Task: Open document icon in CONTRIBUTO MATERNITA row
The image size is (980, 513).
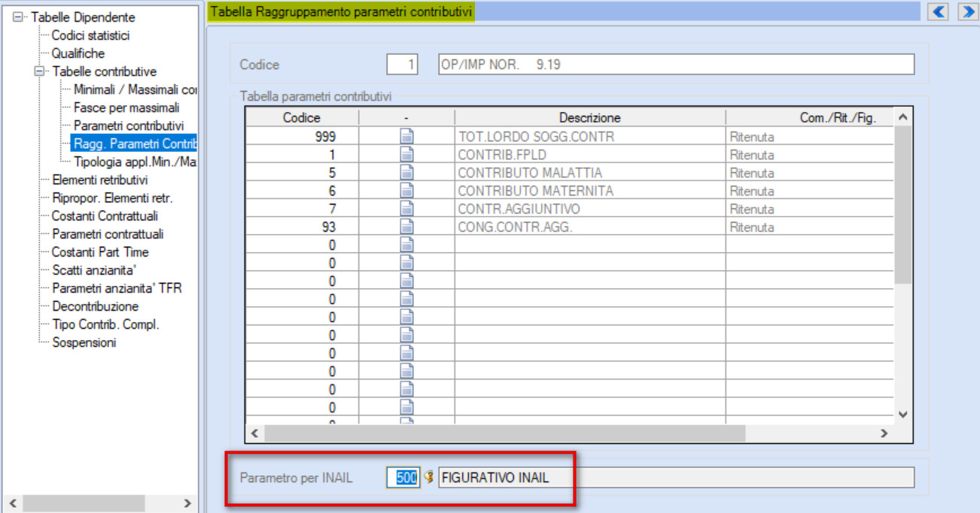Action: [406, 191]
